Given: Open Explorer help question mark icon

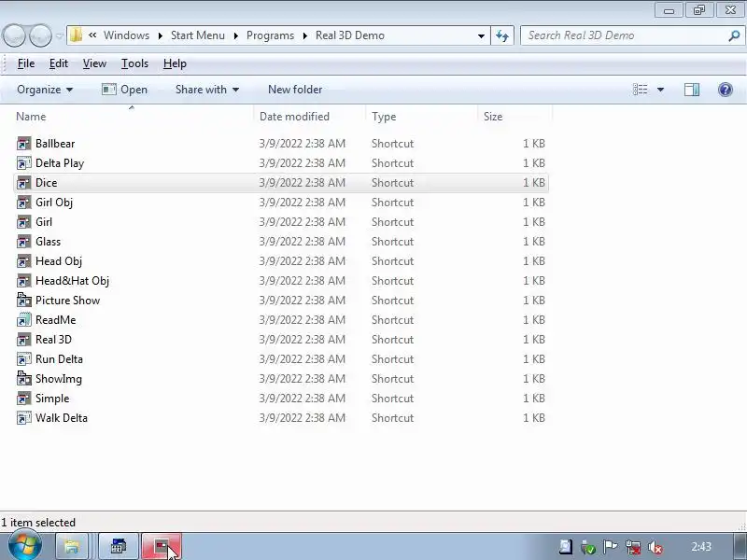Looking at the screenshot, I should click(726, 90).
